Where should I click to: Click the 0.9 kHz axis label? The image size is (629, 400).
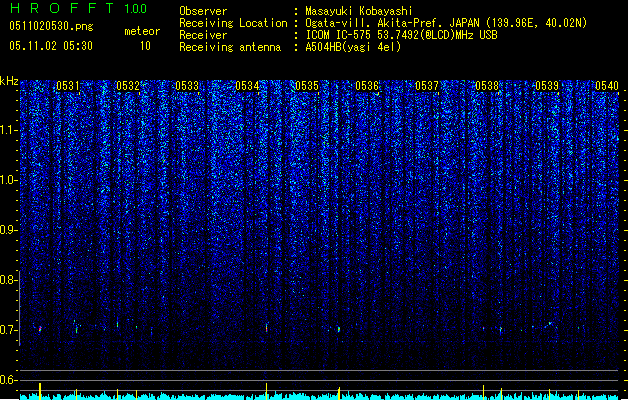coord(8,230)
